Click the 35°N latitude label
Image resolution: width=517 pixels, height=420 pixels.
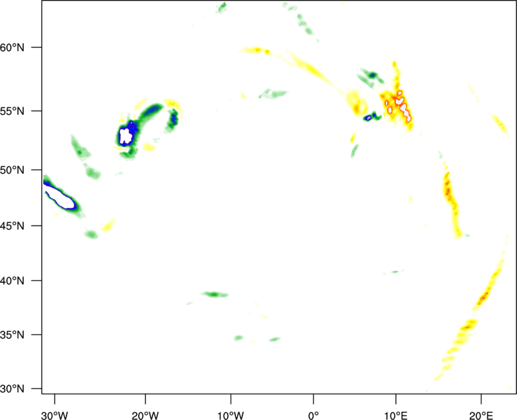tap(12, 335)
